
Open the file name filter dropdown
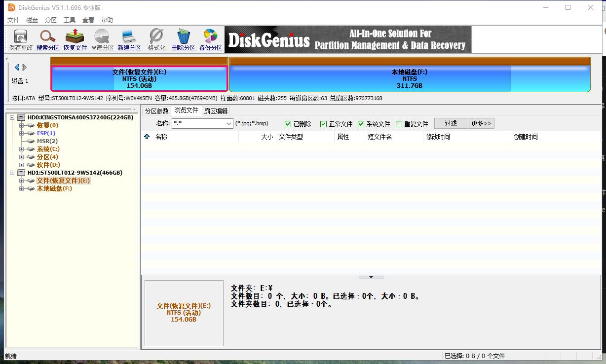(229, 124)
